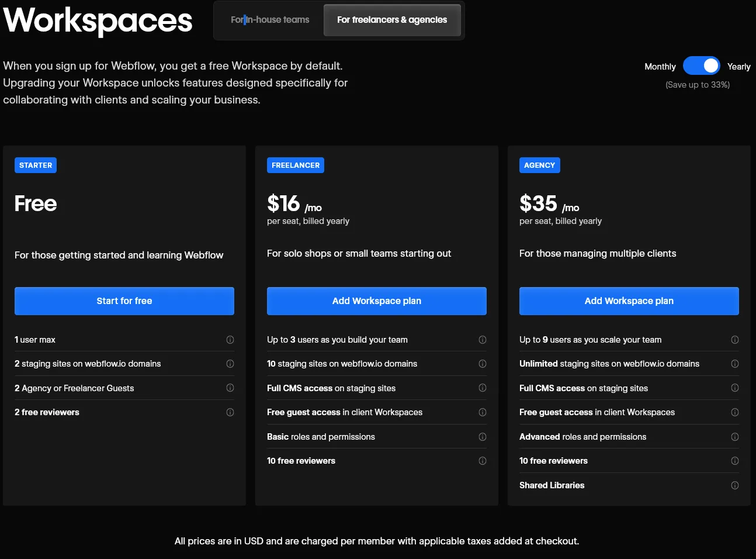Click the FREELANCER plan badge

point(296,165)
